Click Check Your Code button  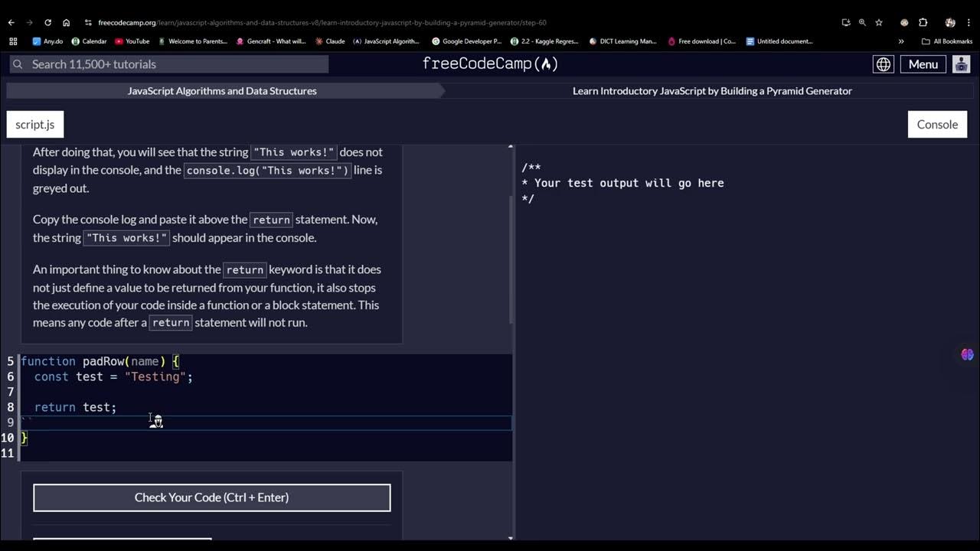pos(212,497)
